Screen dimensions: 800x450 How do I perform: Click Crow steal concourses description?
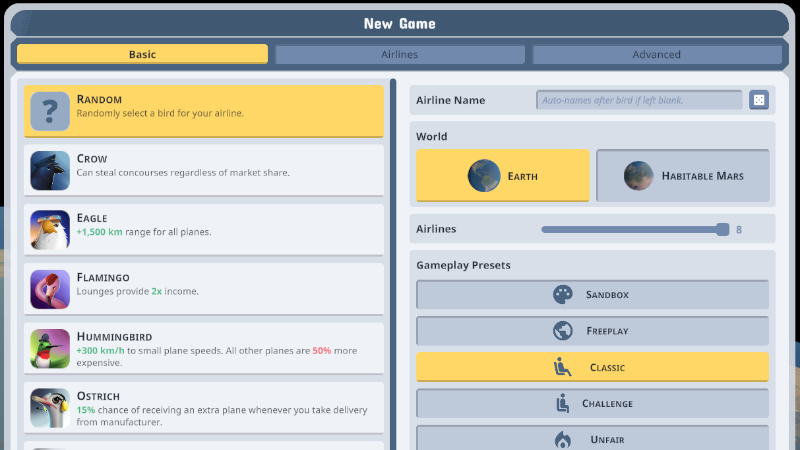click(183, 172)
